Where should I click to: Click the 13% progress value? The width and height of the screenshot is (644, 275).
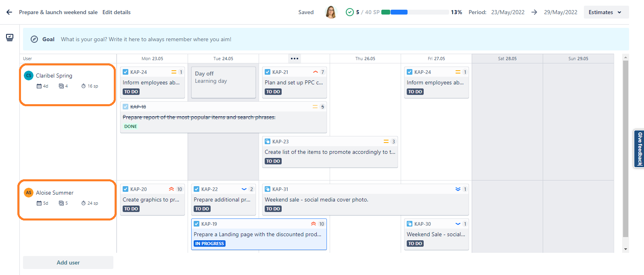[x=456, y=12]
